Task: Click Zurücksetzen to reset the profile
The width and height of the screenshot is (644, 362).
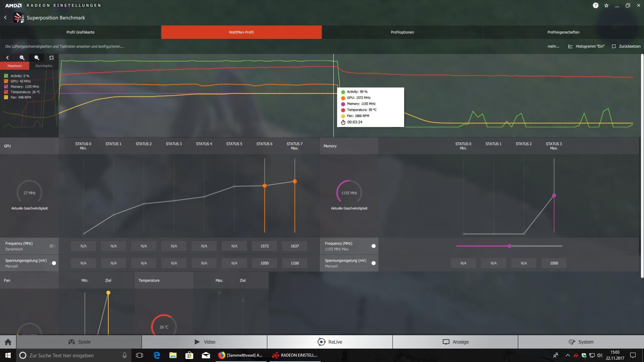Action: pyautogui.click(x=626, y=46)
